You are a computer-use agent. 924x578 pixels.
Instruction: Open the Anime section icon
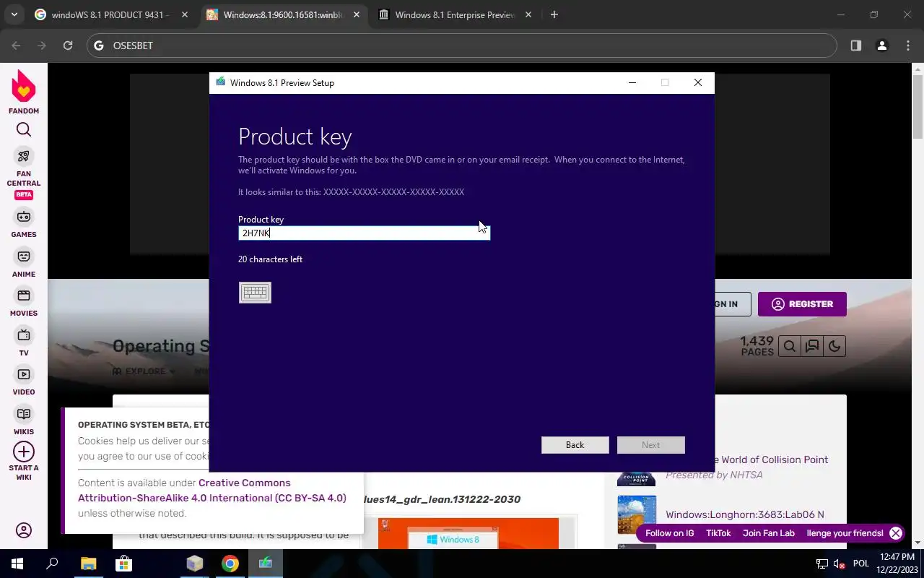click(x=24, y=256)
